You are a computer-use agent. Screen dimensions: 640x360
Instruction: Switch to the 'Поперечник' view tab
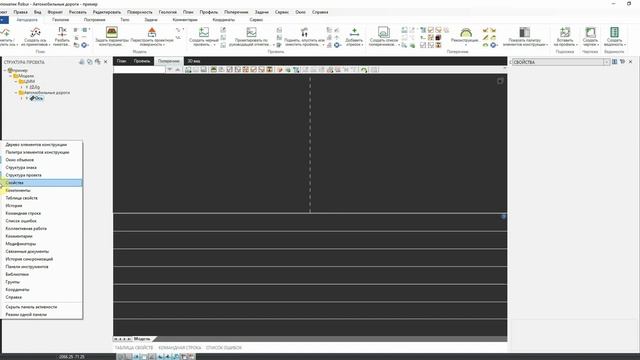pyautogui.click(x=169, y=61)
